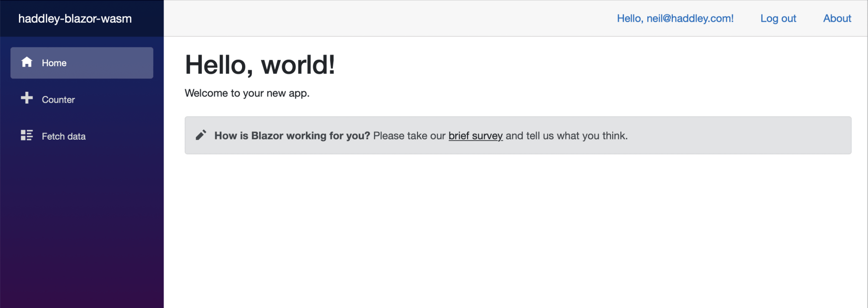Image resolution: width=868 pixels, height=308 pixels.
Task: Click the 'Please take our' text
Action: pos(409,136)
